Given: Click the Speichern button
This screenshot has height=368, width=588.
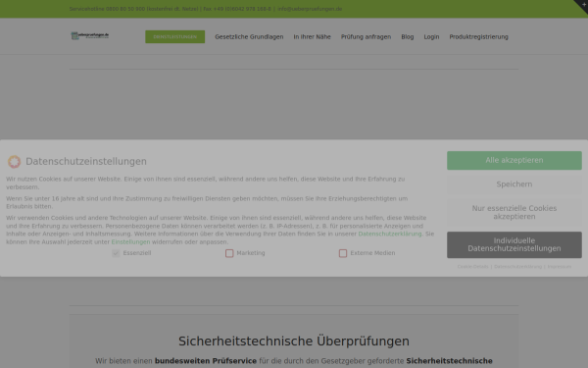Looking at the screenshot, I should pyautogui.click(x=514, y=184).
